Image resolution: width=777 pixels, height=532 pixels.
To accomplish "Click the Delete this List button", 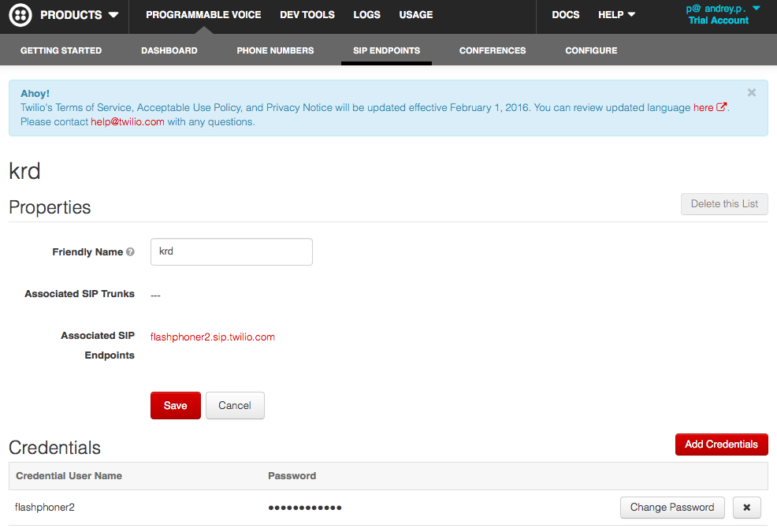I will pyautogui.click(x=724, y=204).
